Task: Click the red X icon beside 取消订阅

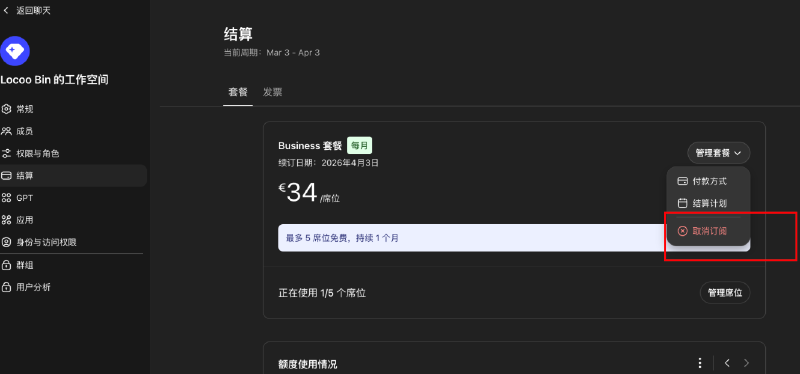Action: click(682, 231)
